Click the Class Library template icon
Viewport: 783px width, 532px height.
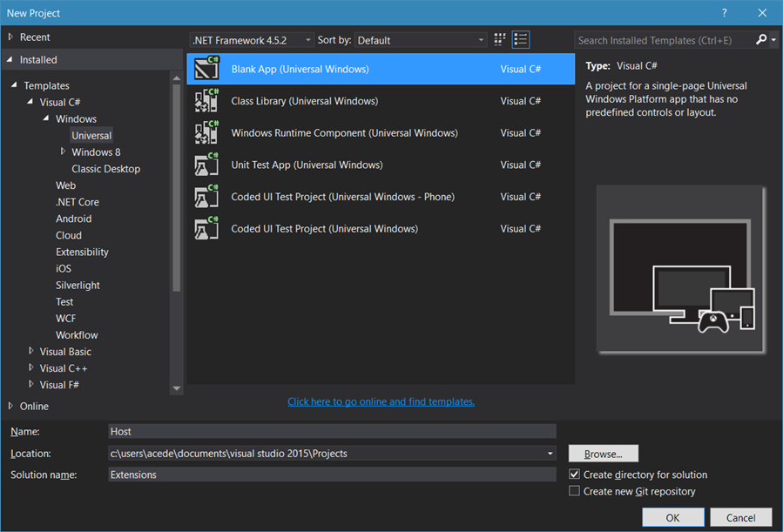tap(206, 100)
